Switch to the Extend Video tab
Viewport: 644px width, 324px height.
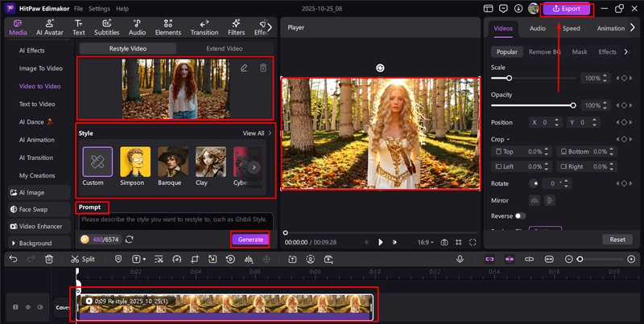(224, 48)
